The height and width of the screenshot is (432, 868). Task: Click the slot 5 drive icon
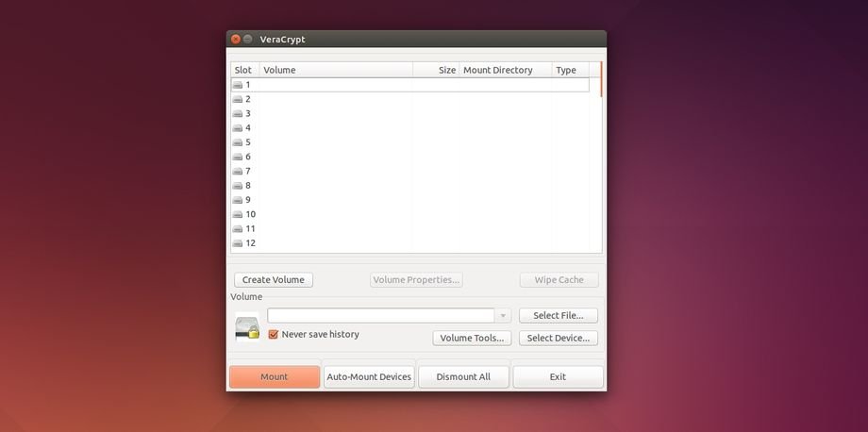238,142
